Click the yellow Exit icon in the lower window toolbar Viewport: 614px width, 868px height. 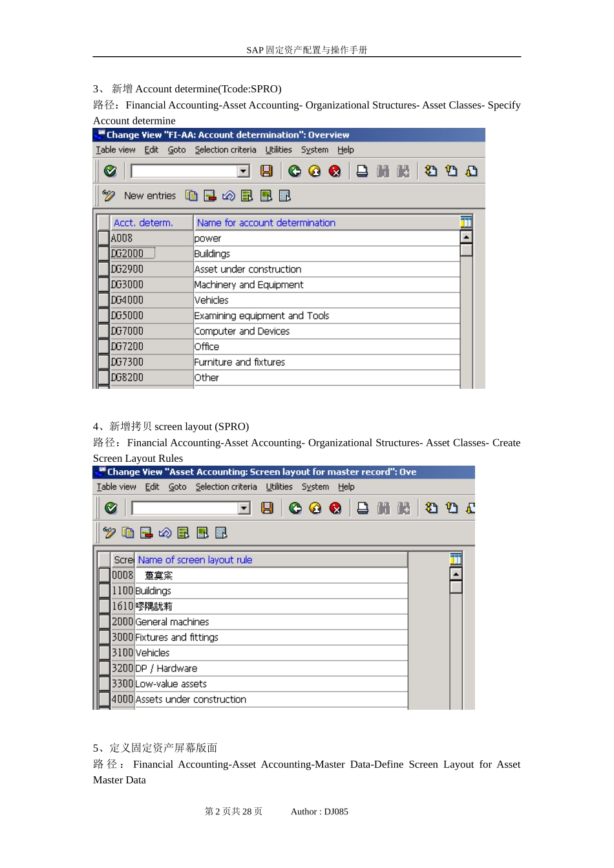[x=315, y=508]
